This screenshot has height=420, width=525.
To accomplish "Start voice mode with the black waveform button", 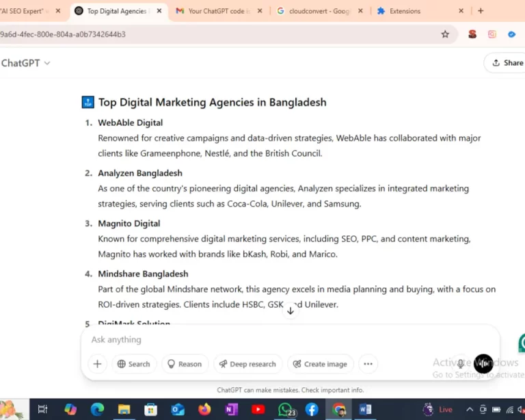I will [x=483, y=363].
